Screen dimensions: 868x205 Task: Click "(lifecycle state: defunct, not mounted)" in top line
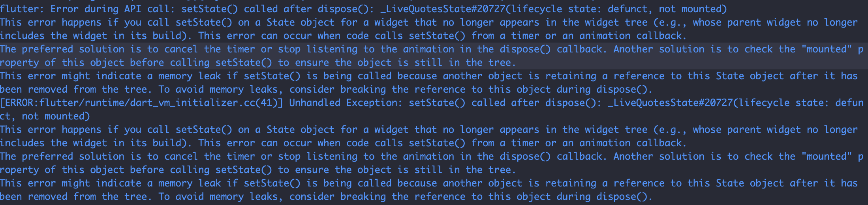click(x=611, y=9)
